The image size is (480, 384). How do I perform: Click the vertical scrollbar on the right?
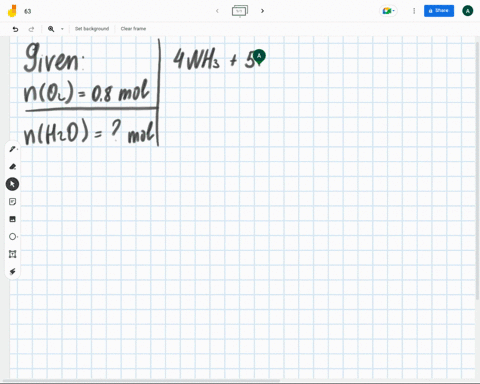click(478, 170)
